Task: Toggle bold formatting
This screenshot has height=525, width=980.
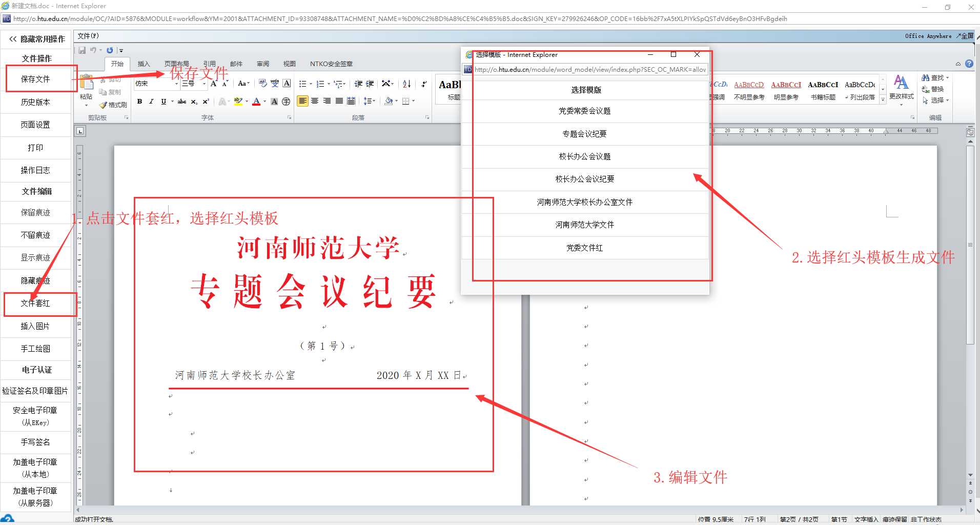Action: 139,102
